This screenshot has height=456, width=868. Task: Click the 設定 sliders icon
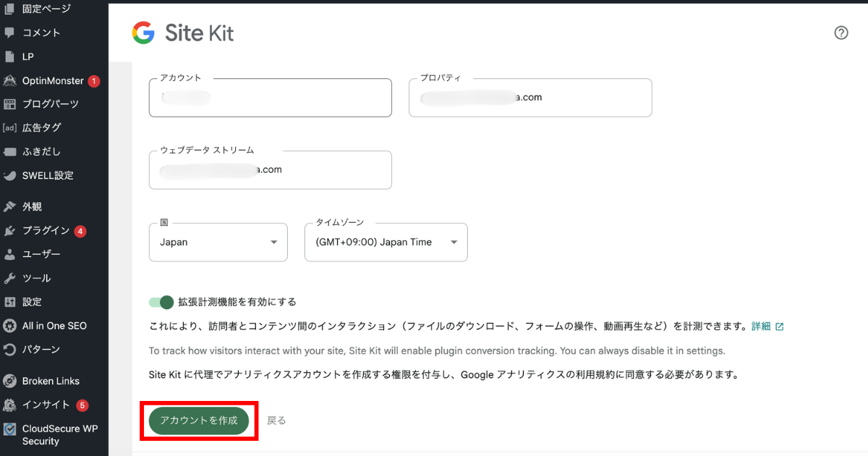(9, 302)
